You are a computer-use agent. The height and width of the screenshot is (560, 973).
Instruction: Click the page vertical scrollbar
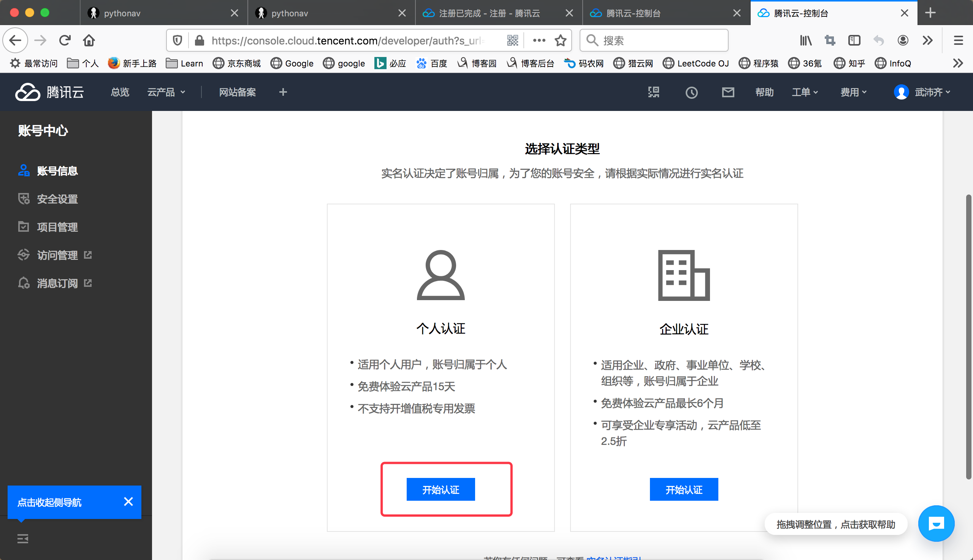tap(968, 337)
